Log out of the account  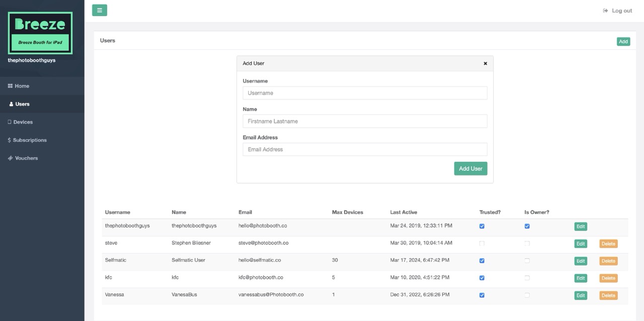tap(618, 11)
